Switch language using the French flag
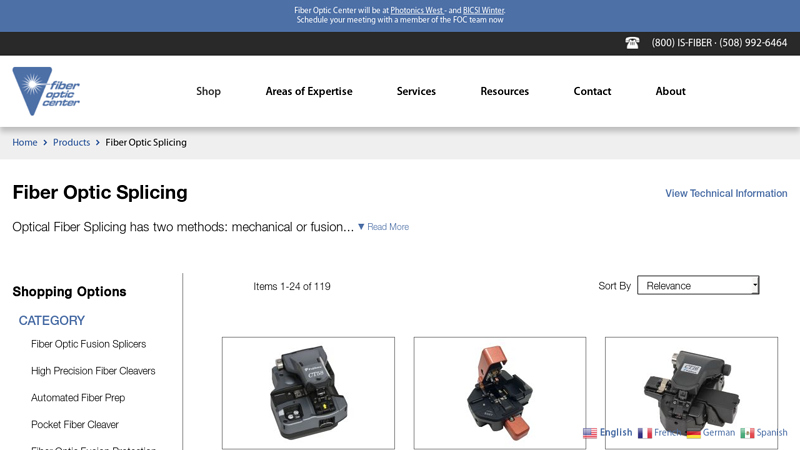Image resolution: width=800 pixels, height=450 pixels. [x=645, y=433]
